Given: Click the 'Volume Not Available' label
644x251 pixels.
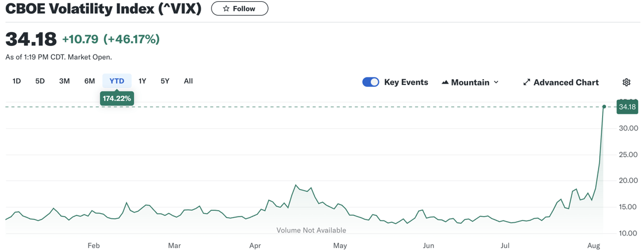Looking at the screenshot, I should tap(311, 230).
